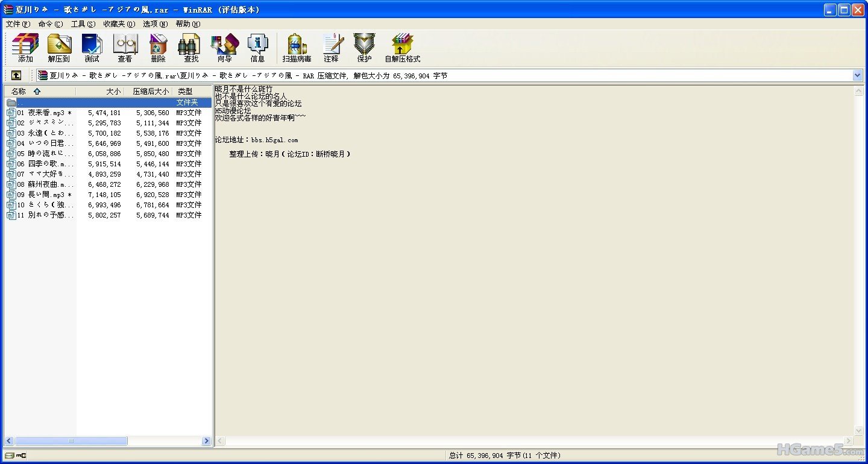
Task: Open the 向导 (Wizard) toolbar icon
Action: pyautogui.click(x=224, y=48)
